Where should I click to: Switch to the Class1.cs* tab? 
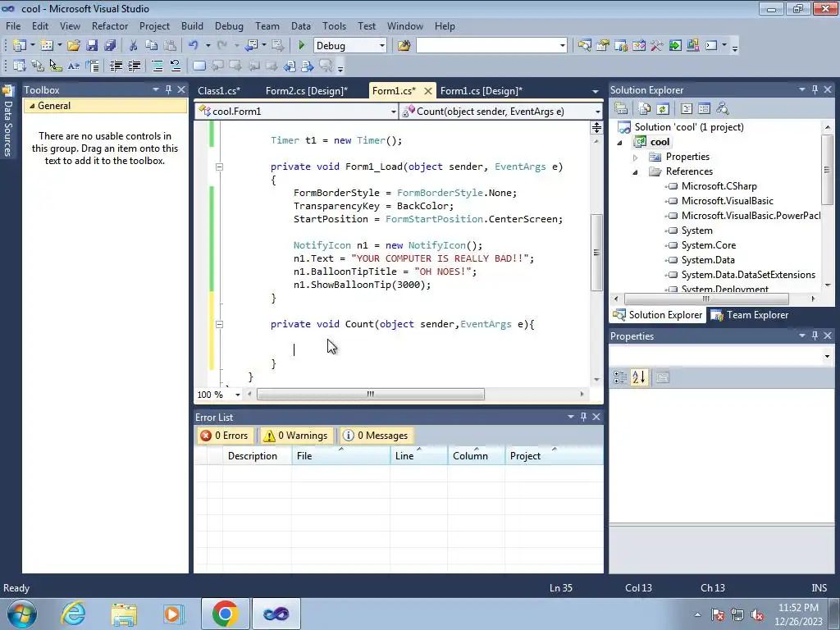(219, 90)
